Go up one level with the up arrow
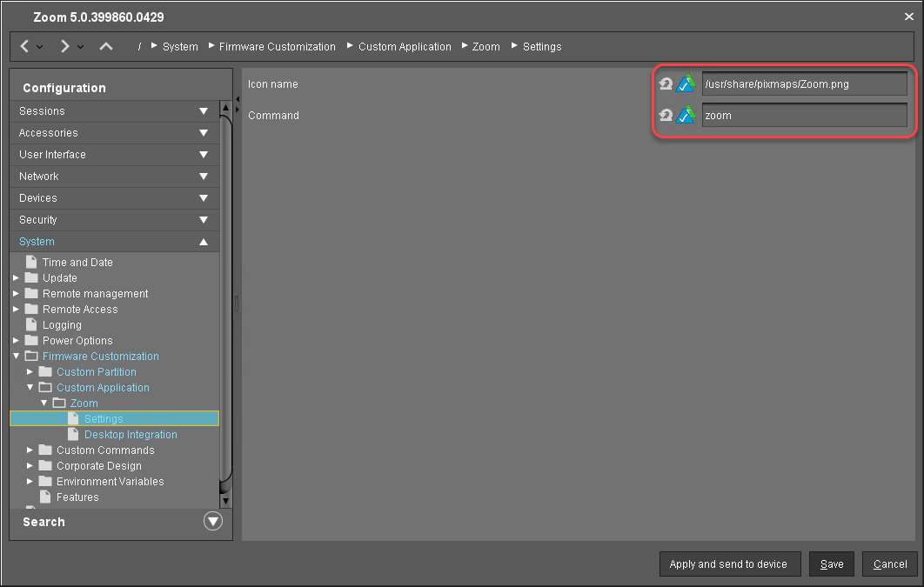 tap(106, 46)
